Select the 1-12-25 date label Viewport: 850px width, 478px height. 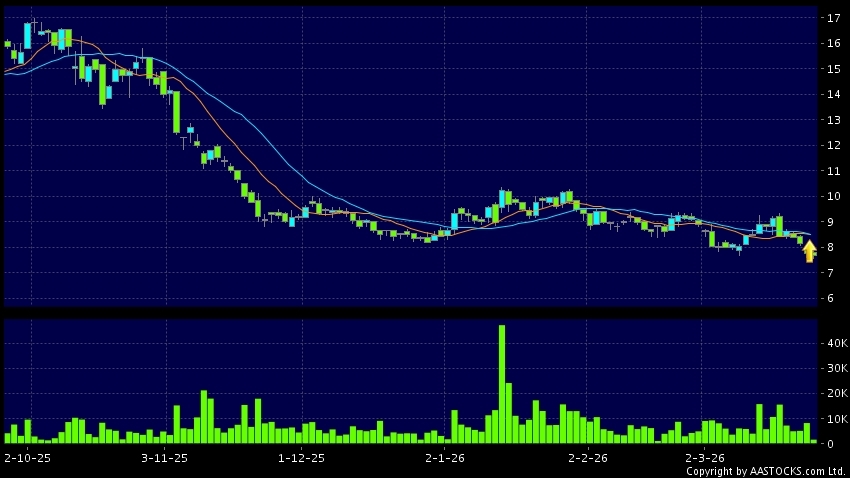point(301,458)
